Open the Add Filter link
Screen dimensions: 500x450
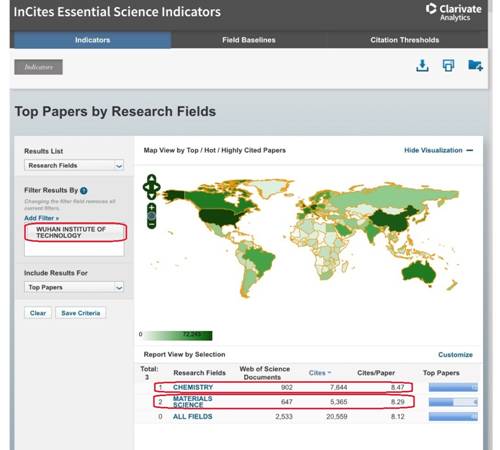click(42, 218)
